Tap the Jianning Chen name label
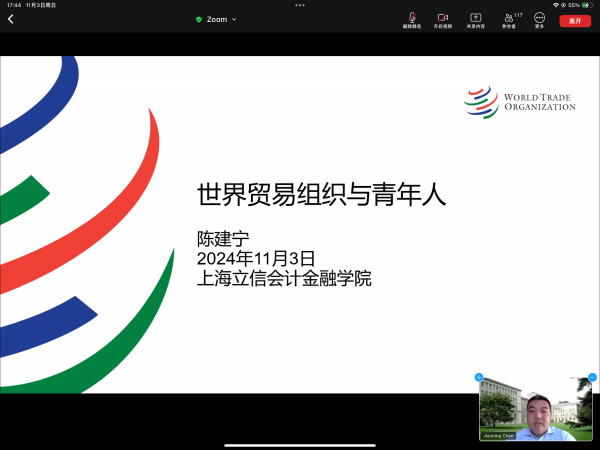 [497, 437]
